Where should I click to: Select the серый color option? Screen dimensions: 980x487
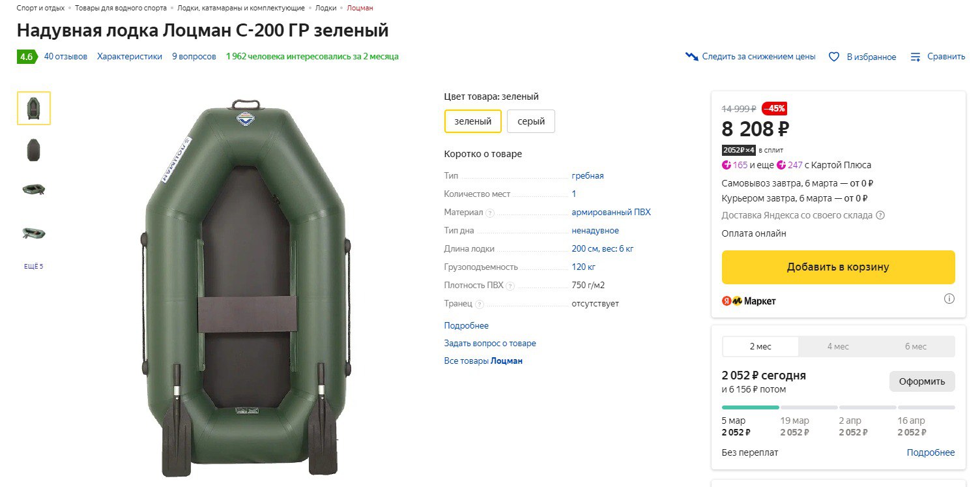[530, 121]
